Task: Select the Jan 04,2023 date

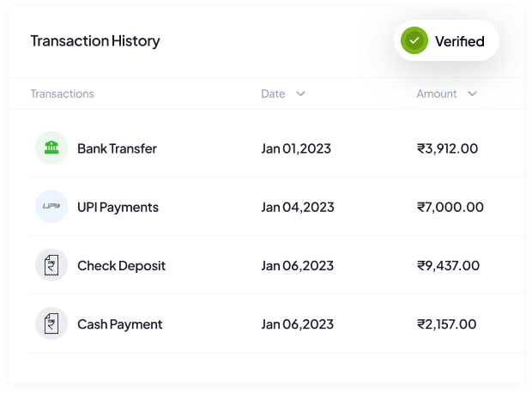Action: pyautogui.click(x=297, y=207)
